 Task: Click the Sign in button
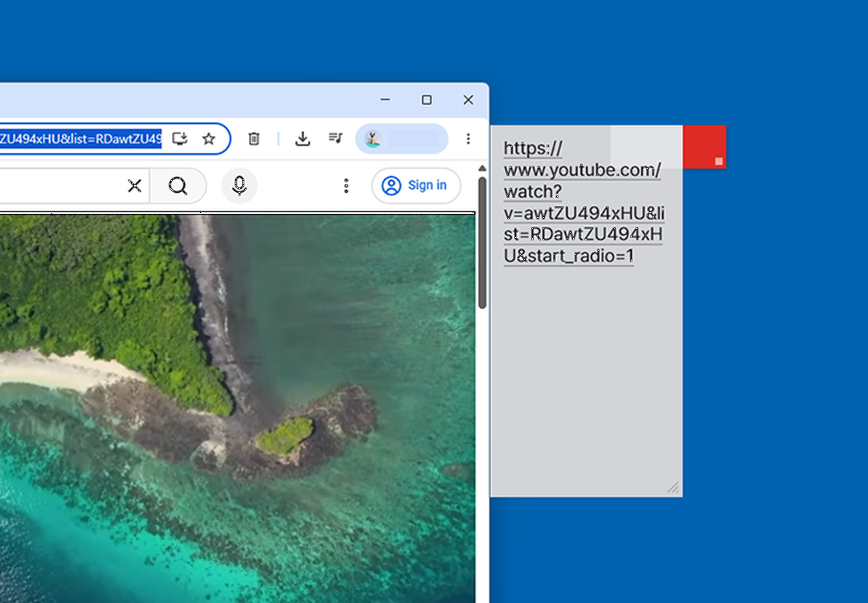point(416,186)
